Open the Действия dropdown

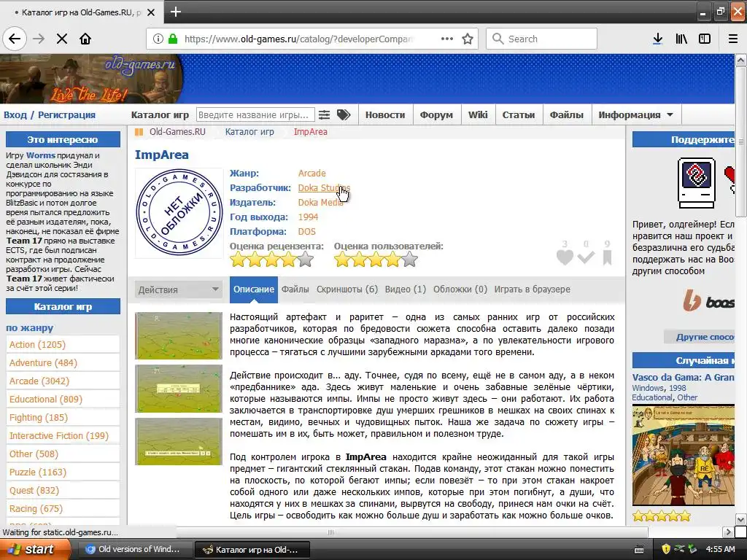pos(179,289)
